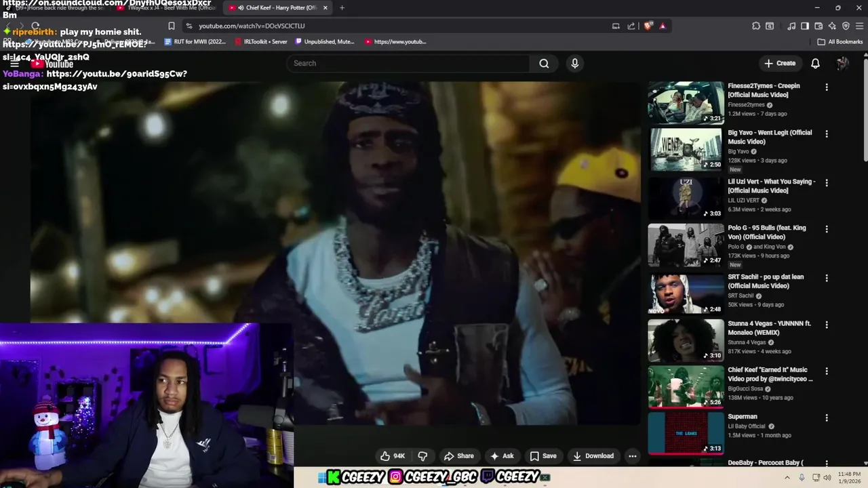Toggle the browser sidebar panel

[805, 26]
